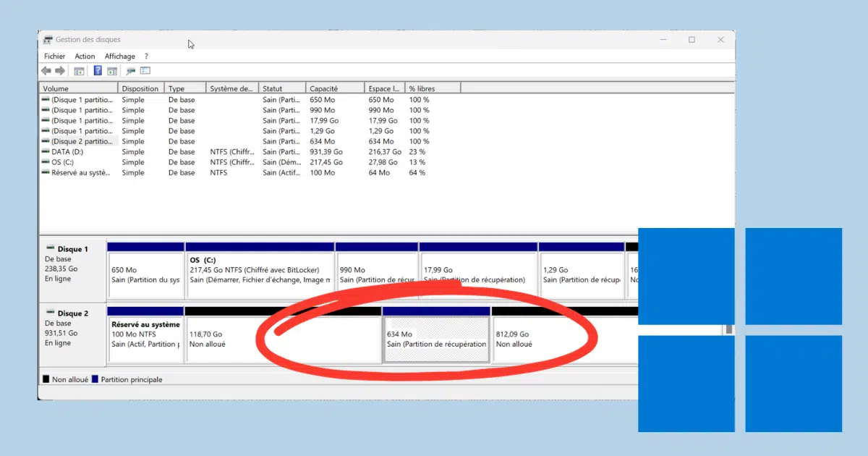Open Help via blue question mark icon
Image resolution: width=868 pixels, height=456 pixels.
[x=98, y=71]
